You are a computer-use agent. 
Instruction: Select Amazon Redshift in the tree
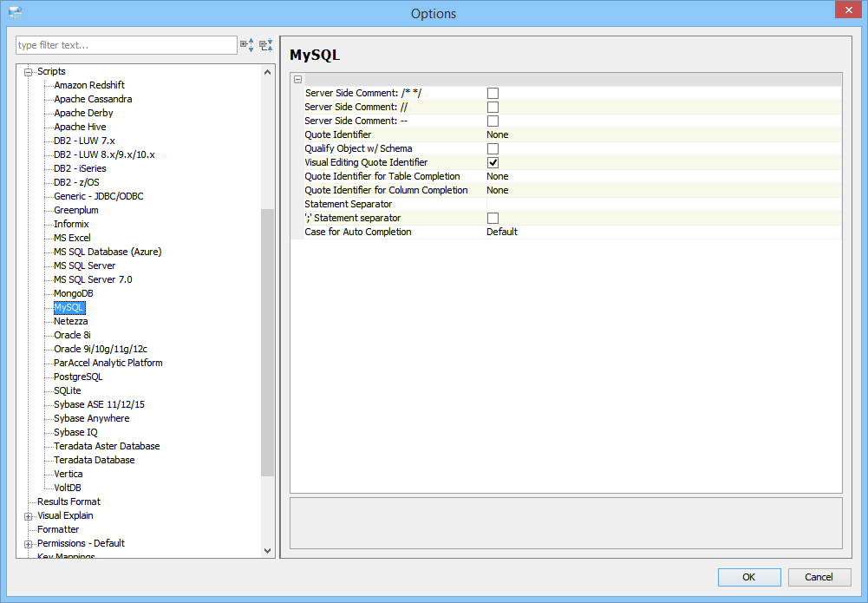click(89, 85)
